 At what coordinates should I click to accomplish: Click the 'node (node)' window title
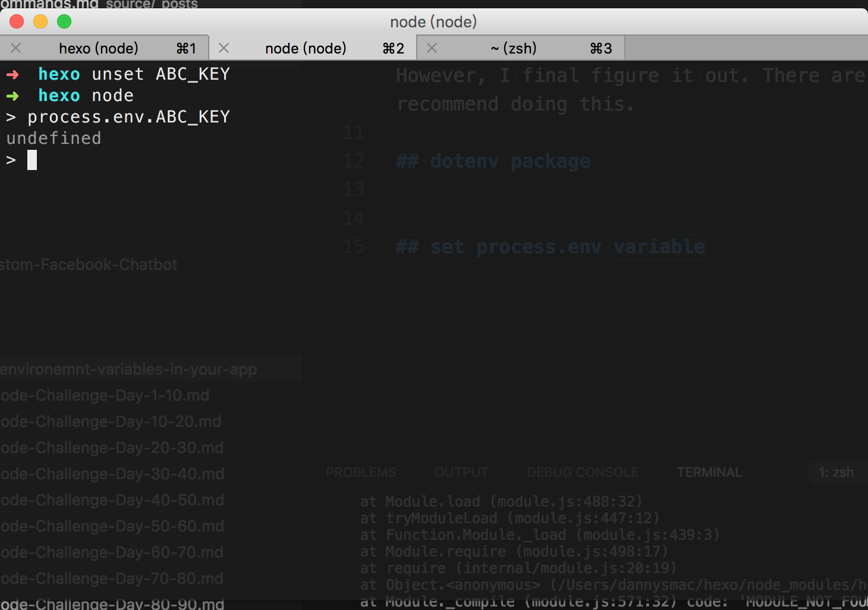click(x=433, y=22)
